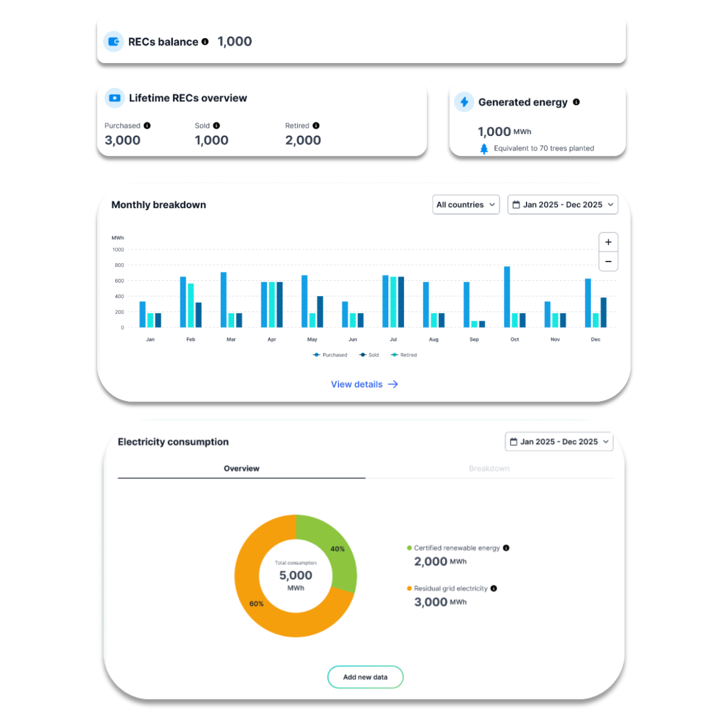This screenshot has height=728, width=728.
Task: Click the RECs balance wallet icon
Action: 113,42
